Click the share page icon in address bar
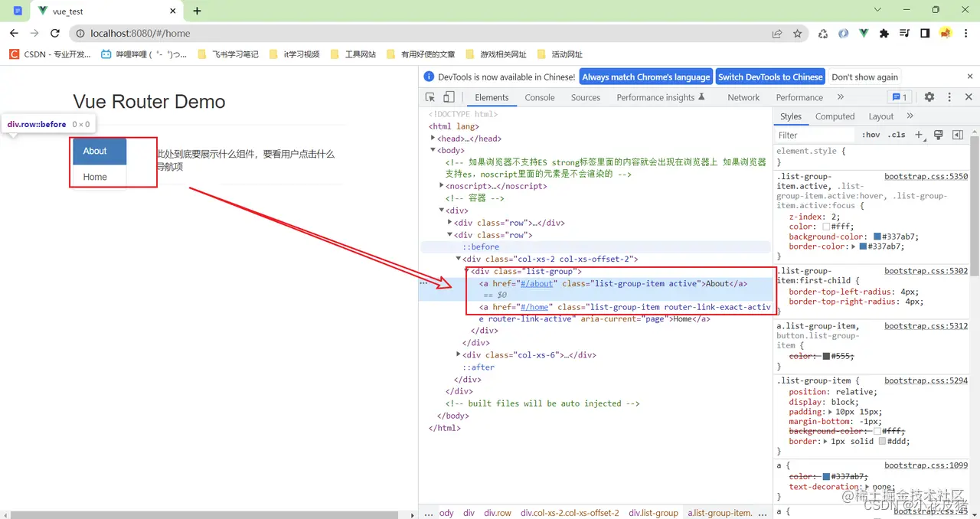980x519 pixels. (777, 34)
